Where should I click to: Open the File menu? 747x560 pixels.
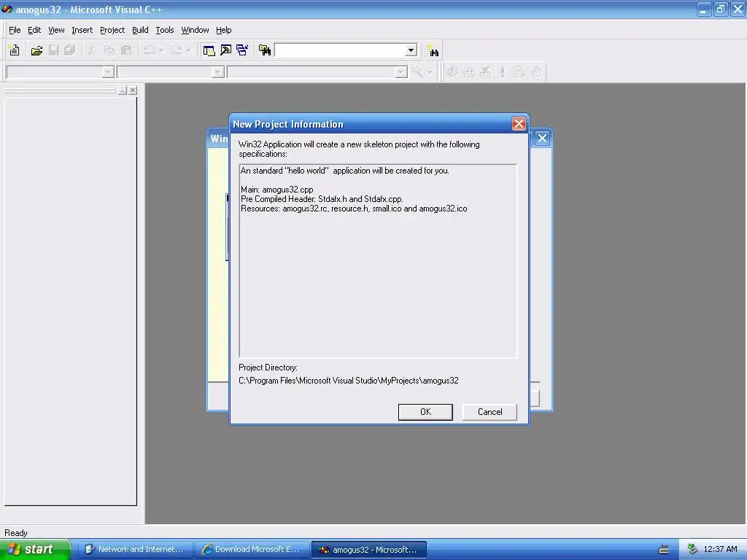point(15,30)
